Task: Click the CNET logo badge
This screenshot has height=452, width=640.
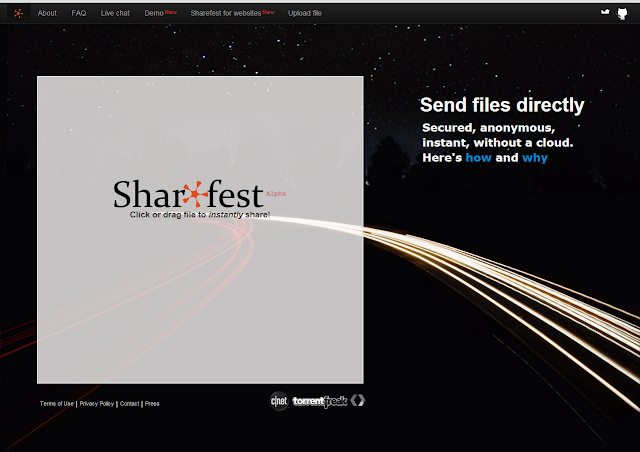Action: [279, 401]
